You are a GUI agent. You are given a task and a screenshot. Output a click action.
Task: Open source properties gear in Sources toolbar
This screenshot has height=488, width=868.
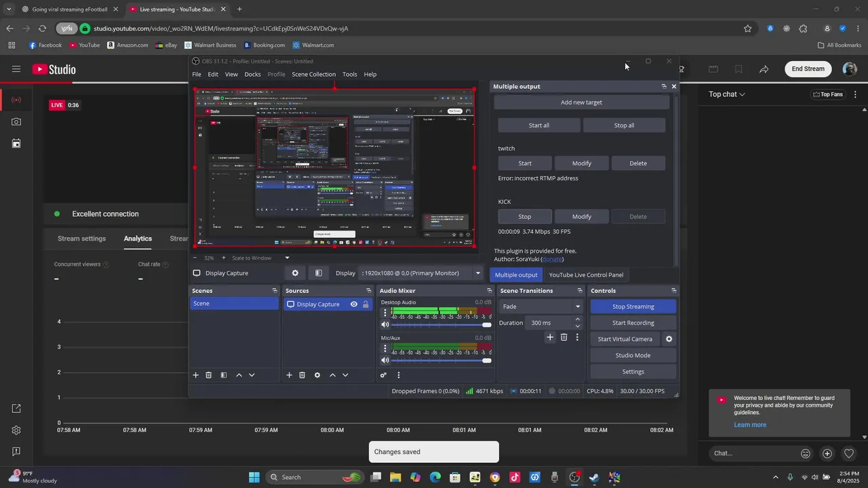tap(317, 375)
